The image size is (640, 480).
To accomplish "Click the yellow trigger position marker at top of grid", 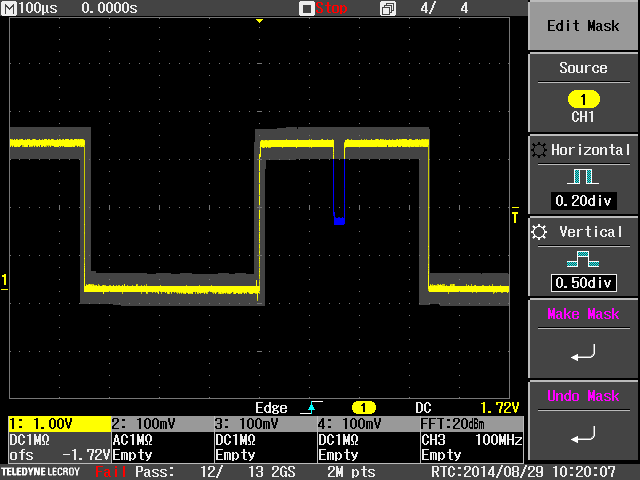I will (259, 21).
